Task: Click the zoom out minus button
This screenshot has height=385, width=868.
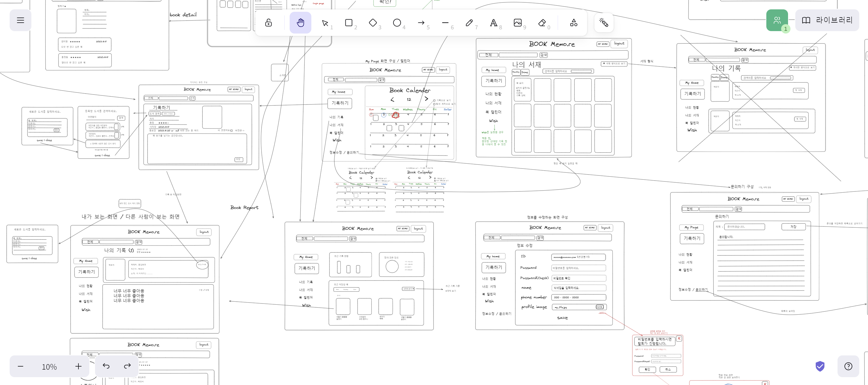Action: pos(21,366)
